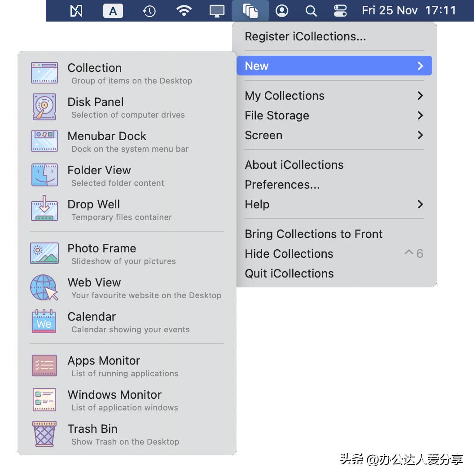Select the Menubar Dock icon
The height and width of the screenshot is (476, 474).
pyautogui.click(x=44, y=141)
